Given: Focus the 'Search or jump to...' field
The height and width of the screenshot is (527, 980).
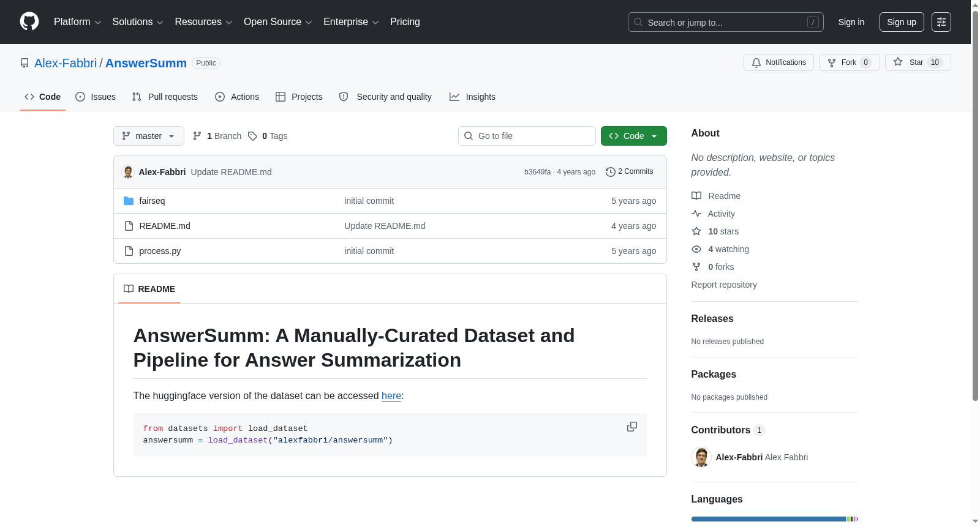Looking at the screenshot, I should click(x=726, y=22).
